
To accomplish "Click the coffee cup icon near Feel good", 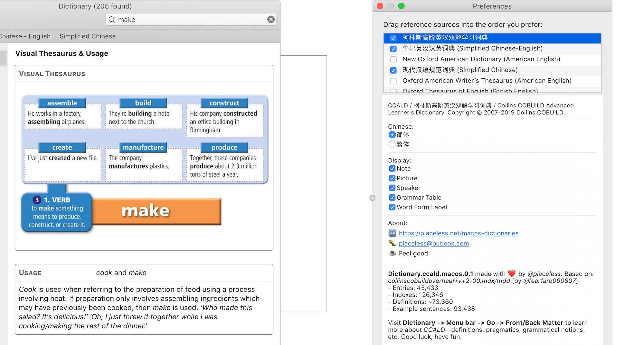I will pos(392,253).
